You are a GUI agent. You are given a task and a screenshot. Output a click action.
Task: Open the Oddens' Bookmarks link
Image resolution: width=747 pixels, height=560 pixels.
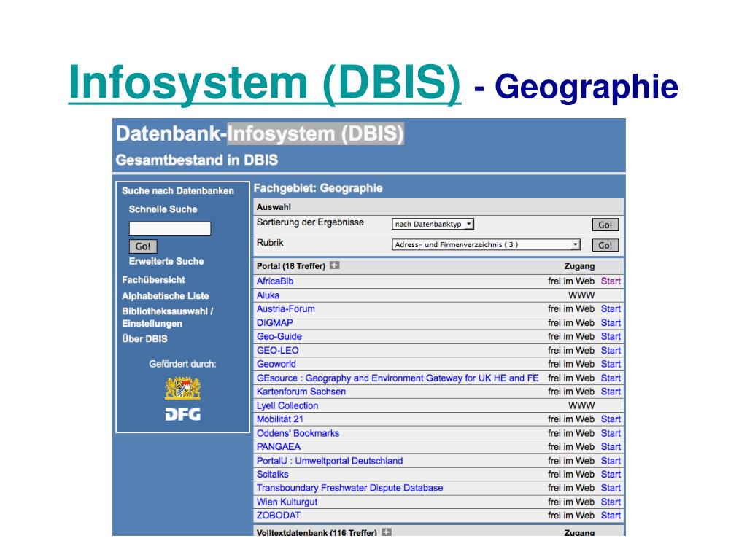pos(298,433)
